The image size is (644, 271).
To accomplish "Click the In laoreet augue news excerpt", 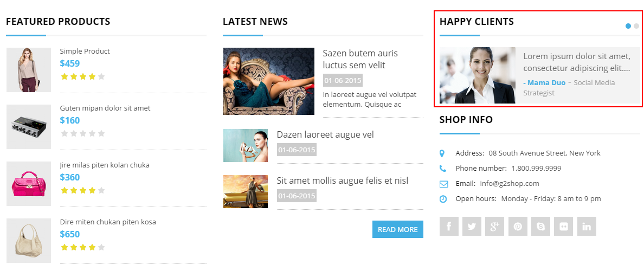I will [x=370, y=99].
